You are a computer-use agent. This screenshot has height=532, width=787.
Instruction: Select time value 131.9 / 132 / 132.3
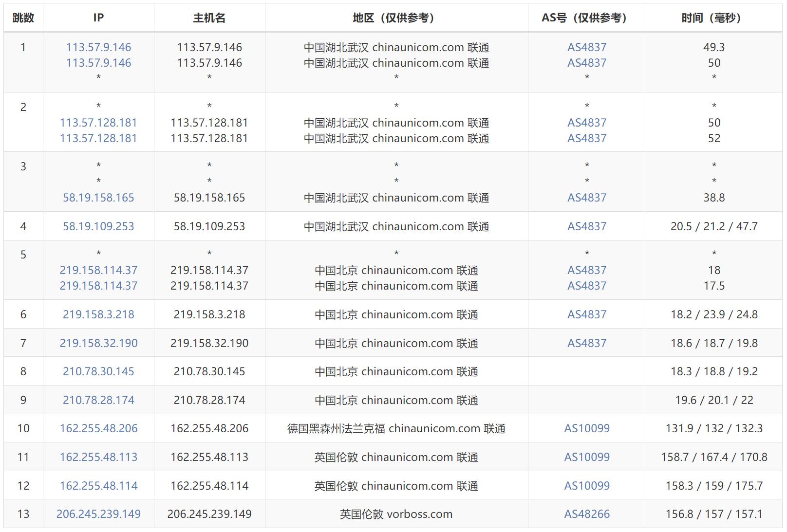(714, 428)
